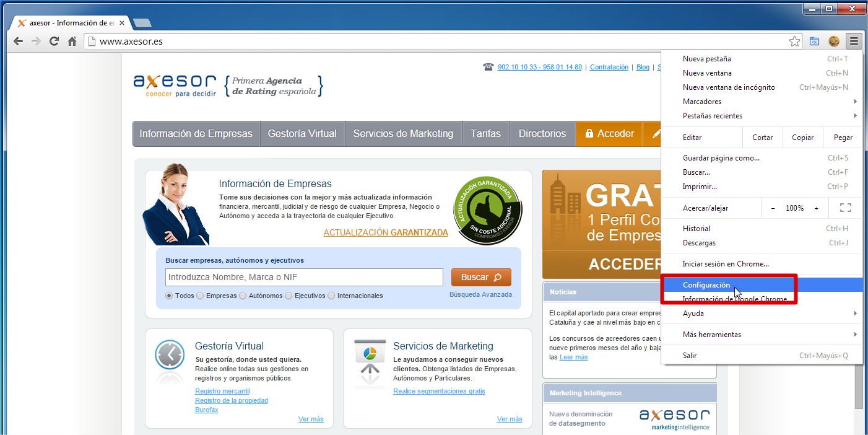
Task: Click the Actualización Garantizada green seal
Action: click(487, 211)
